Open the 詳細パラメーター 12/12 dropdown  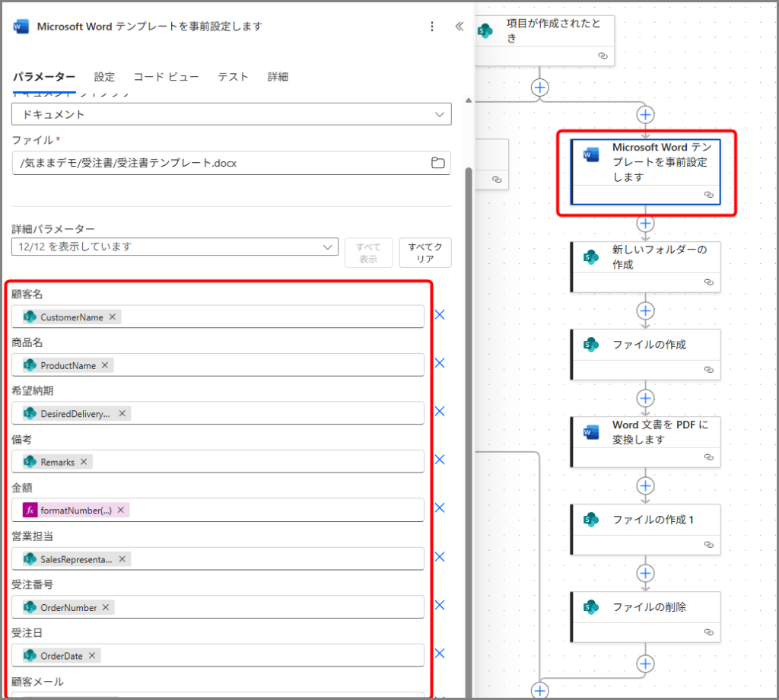click(329, 247)
